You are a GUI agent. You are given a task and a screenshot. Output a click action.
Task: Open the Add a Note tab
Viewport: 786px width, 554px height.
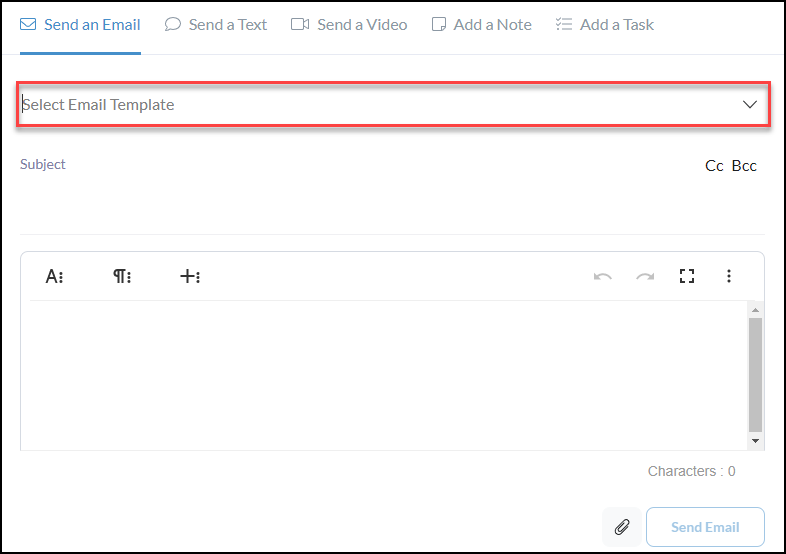pyautogui.click(x=481, y=25)
